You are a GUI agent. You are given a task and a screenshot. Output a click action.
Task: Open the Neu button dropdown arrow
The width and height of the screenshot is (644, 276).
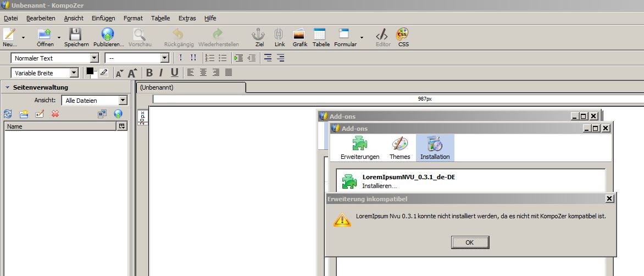point(24,37)
